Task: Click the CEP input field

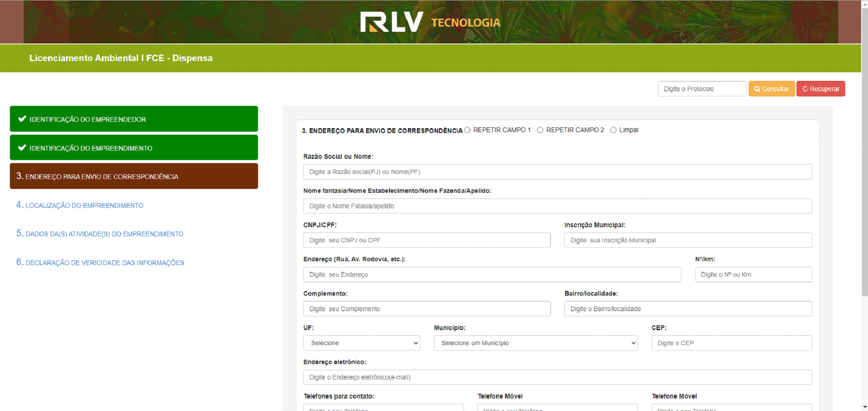Action: coord(732,343)
